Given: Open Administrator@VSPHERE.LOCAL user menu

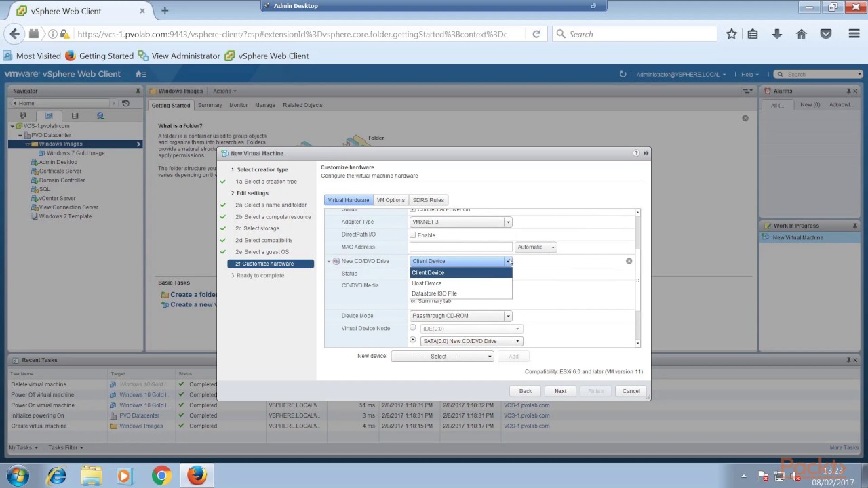Looking at the screenshot, I should pyautogui.click(x=681, y=75).
